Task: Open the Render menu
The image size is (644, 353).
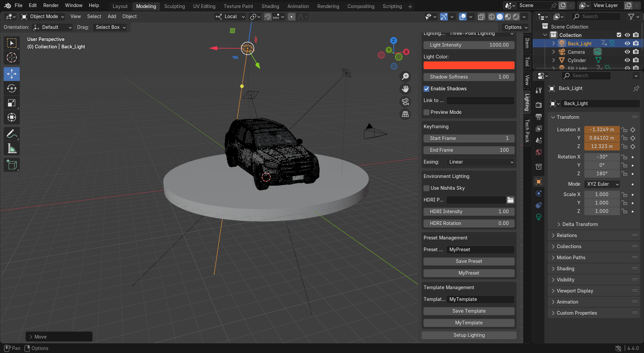Action: pyautogui.click(x=51, y=5)
